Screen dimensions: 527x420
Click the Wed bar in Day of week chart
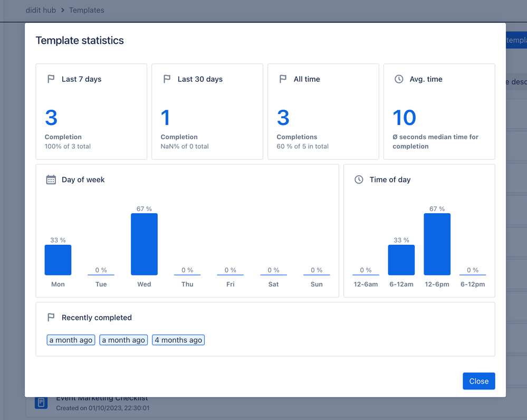click(x=144, y=243)
